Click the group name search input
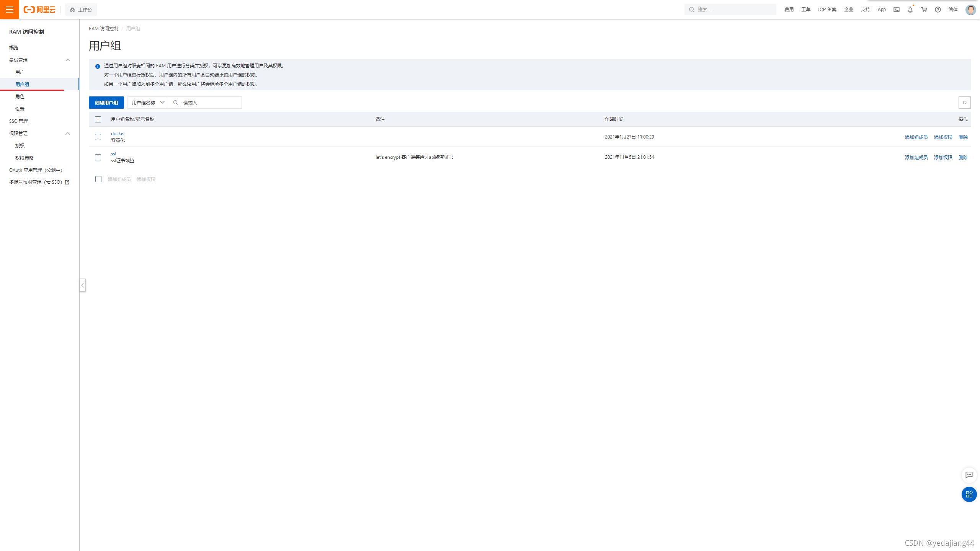This screenshot has width=980, height=551. (x=210, y=103)
